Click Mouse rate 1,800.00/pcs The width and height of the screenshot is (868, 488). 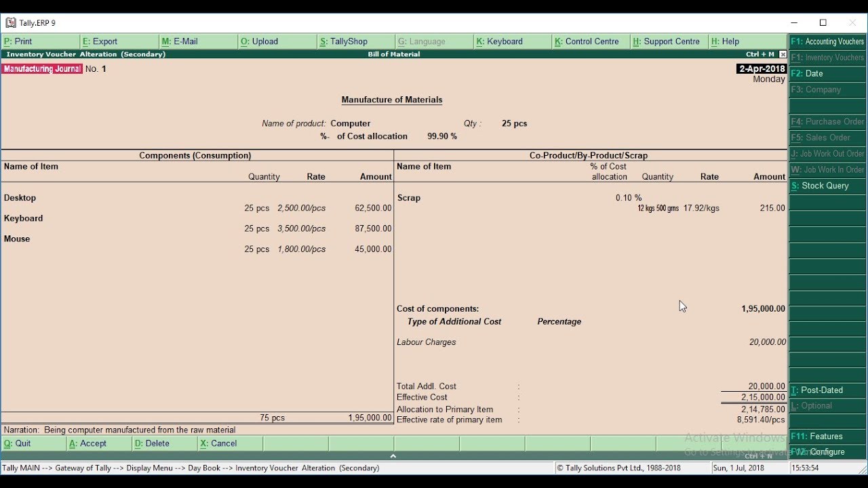[x=301, y=249]
